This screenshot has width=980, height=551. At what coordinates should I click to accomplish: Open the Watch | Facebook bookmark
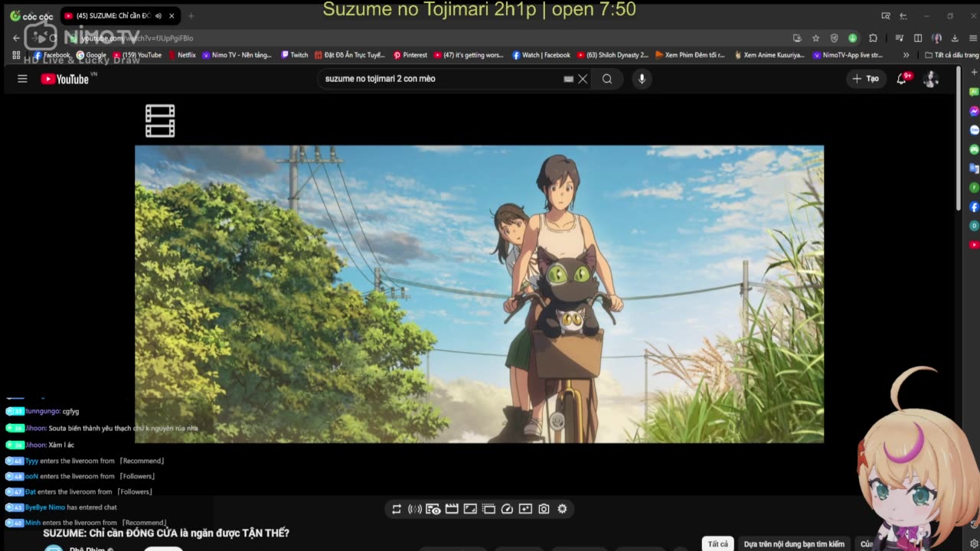(541, 55)
